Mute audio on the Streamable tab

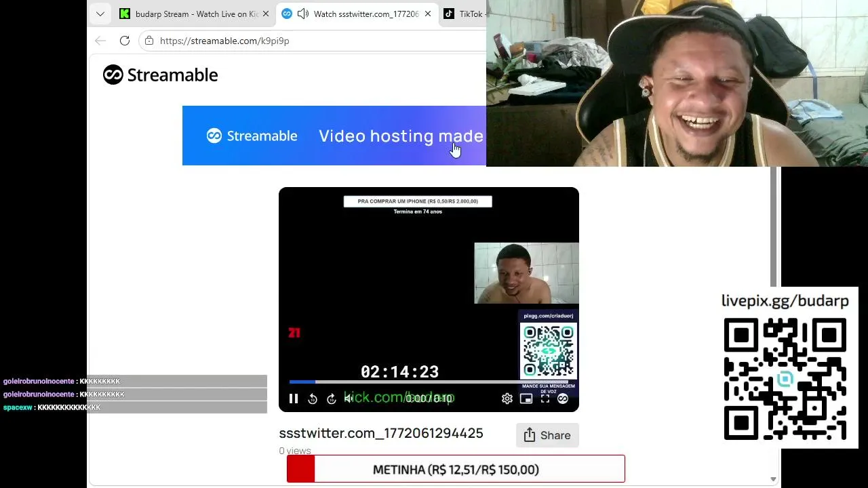[x=303, y=14]
